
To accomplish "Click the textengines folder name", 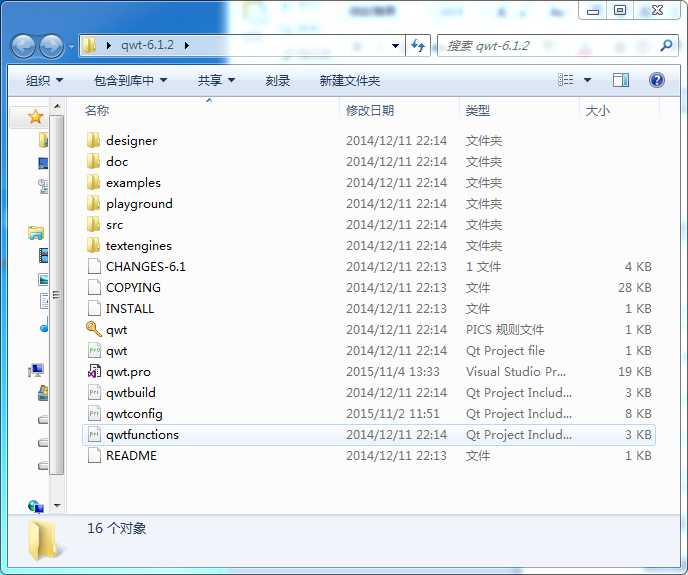I will tap(139, 246).
